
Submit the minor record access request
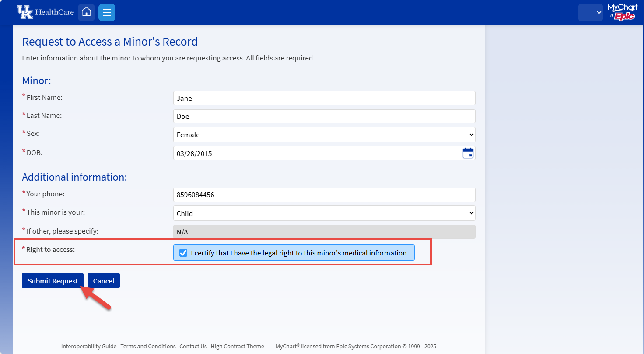click(52, 280)
